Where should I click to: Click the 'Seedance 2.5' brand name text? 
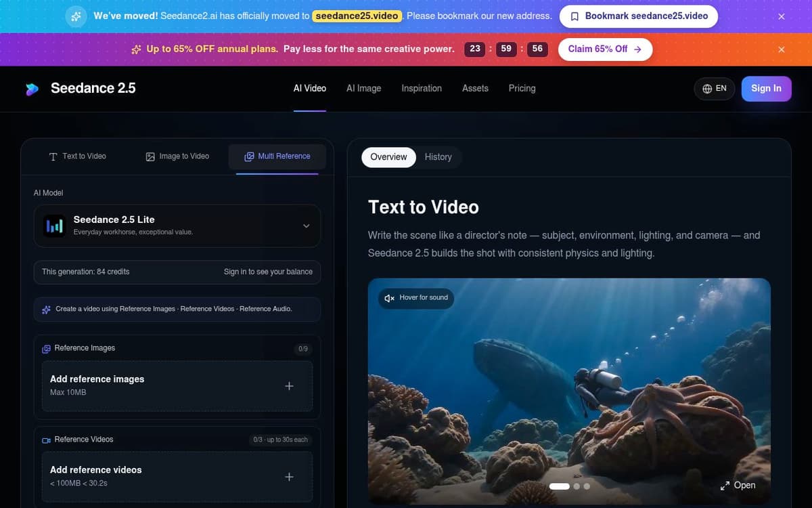(93, 88)
